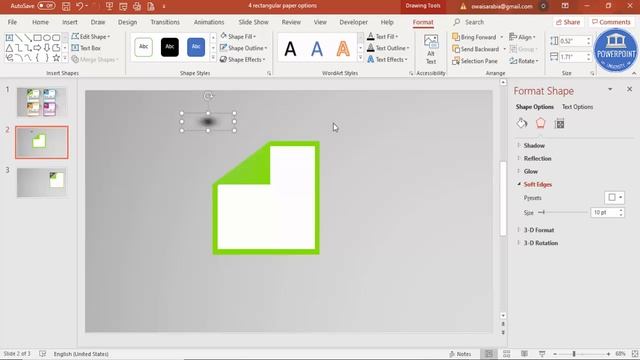Switch to Text Options in Format Shape
Viewport: 640px width, 360px height.
click(577, 107)
